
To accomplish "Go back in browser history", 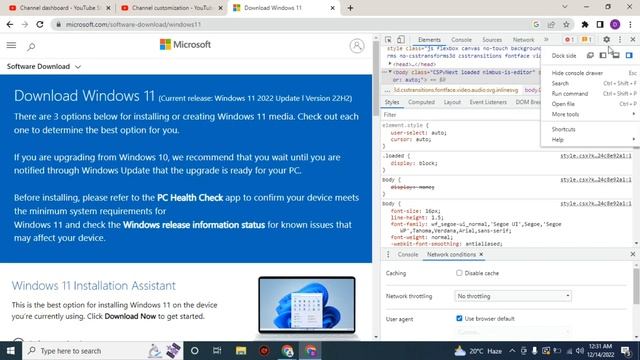I will (10, 24).
